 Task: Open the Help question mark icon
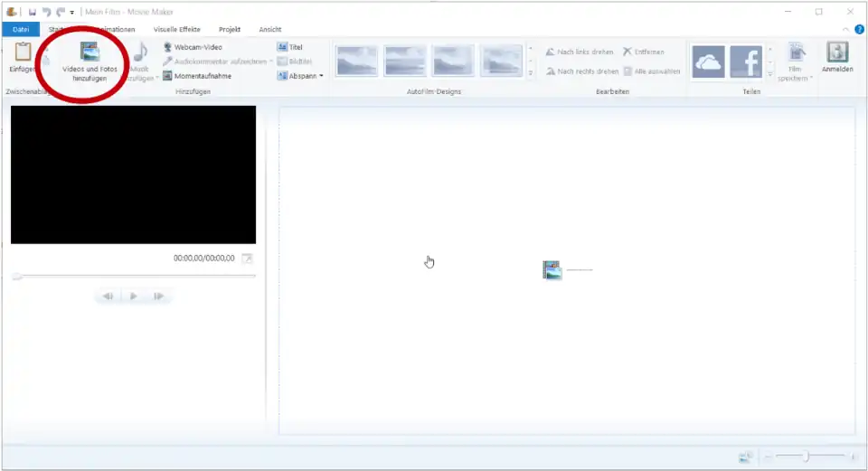click(x=859, y=30)
